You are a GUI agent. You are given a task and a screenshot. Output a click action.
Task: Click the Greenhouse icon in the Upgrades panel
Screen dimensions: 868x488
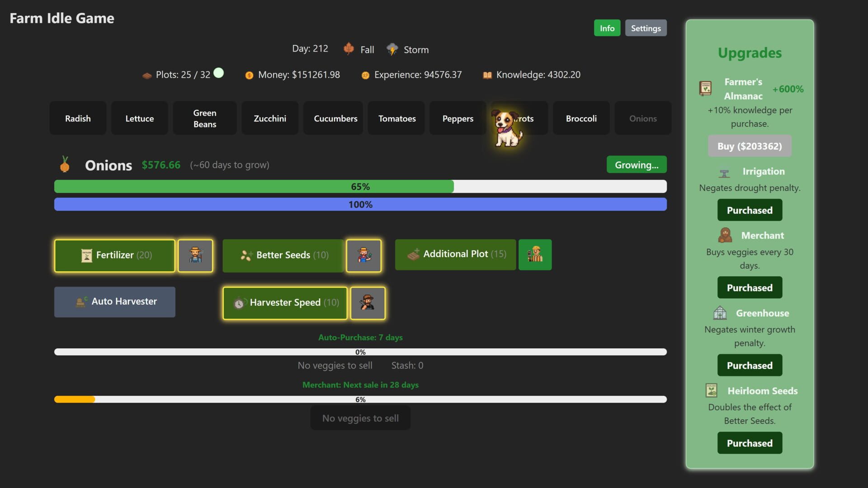[x=721, y=312]
